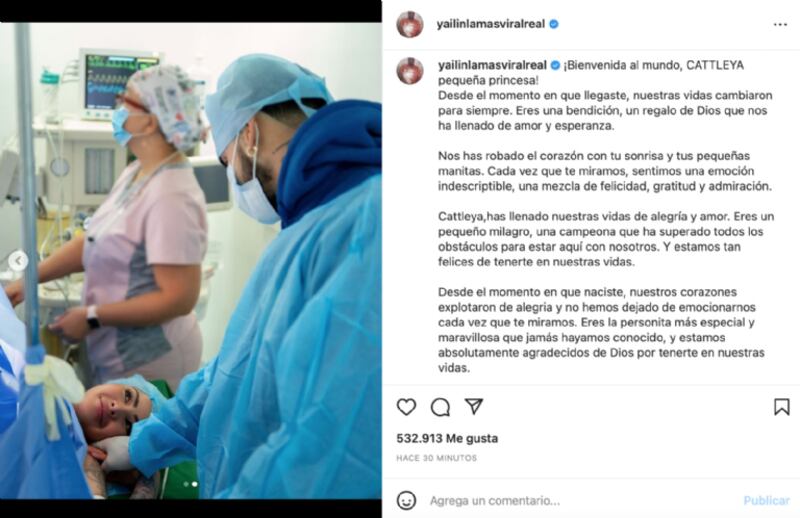The width and height of the screenshot is (800, 518).
Task: Select the first carousel dot indicator
Action: 186,484
